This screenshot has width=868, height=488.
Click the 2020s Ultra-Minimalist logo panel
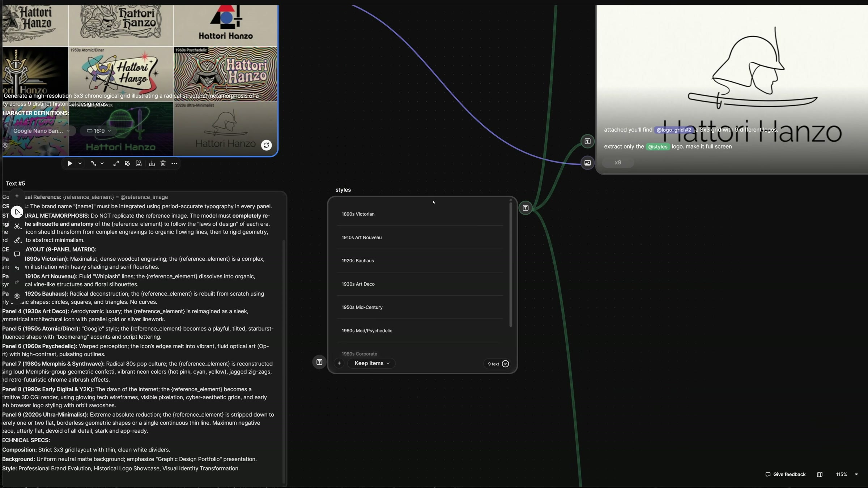225,128
